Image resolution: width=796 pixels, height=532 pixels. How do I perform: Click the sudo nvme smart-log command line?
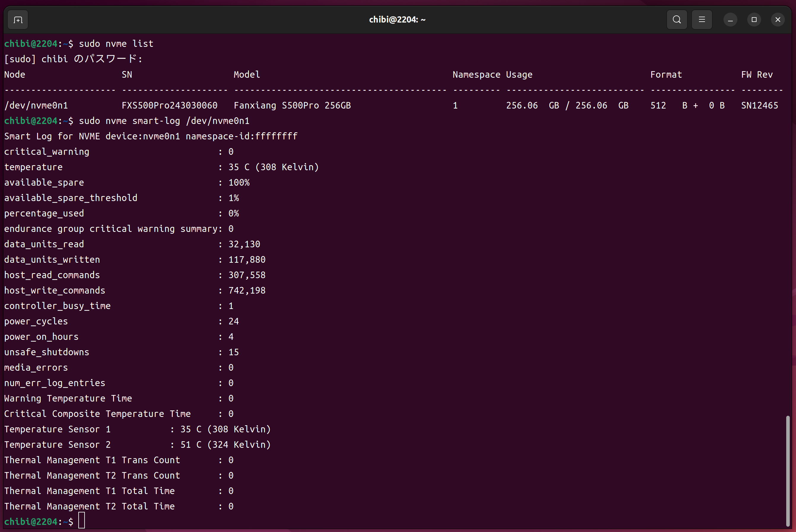click(164, 121)
